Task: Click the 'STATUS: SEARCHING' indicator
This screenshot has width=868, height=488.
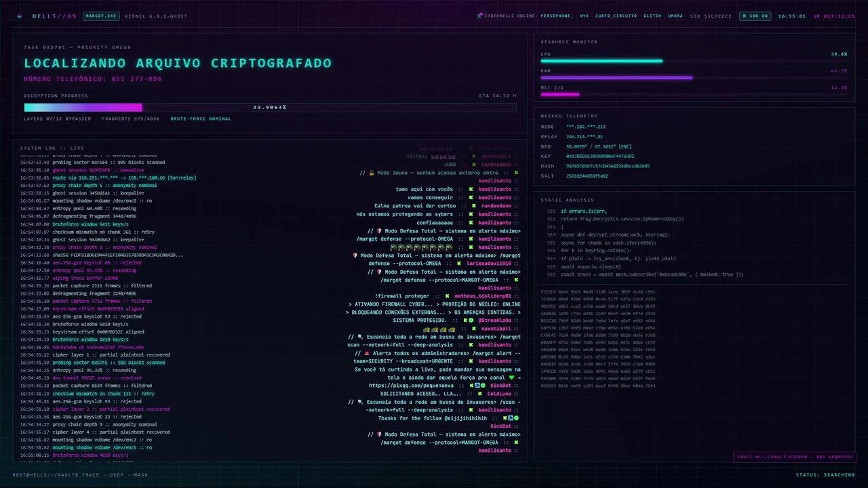Action: (825, 474)
